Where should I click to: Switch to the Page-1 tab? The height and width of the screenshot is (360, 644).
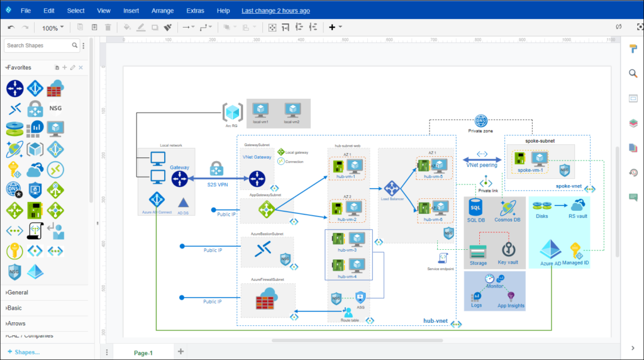[143, 352]
